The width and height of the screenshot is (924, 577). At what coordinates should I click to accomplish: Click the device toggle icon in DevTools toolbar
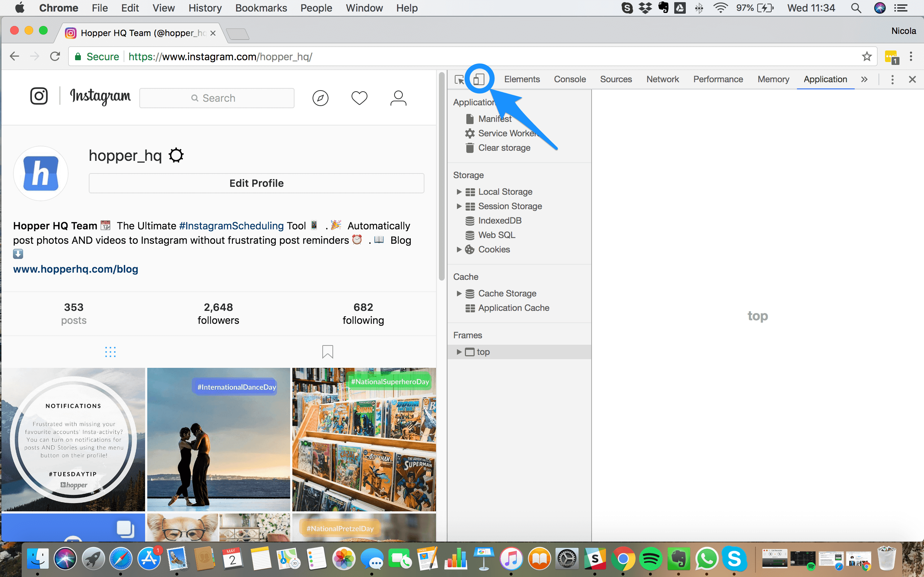(x=479, y=79)
